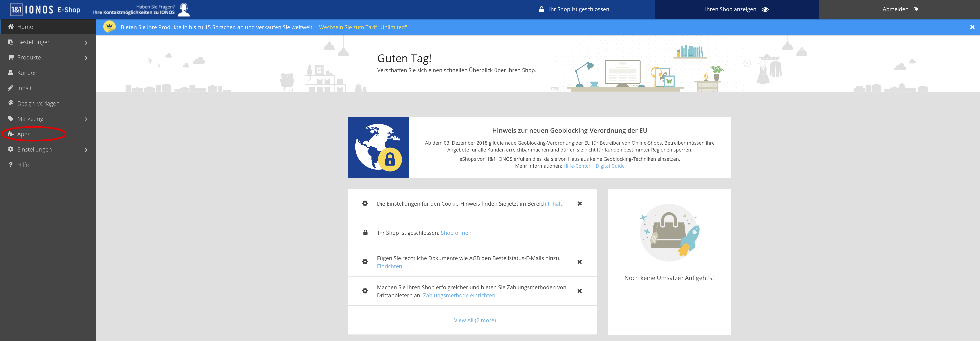Click the Home house icon in sidebar

(11, 27)
